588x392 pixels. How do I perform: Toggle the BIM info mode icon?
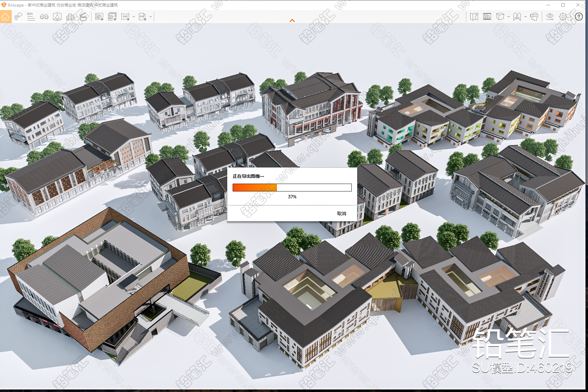pyautogui.click(x=31, y=17)
